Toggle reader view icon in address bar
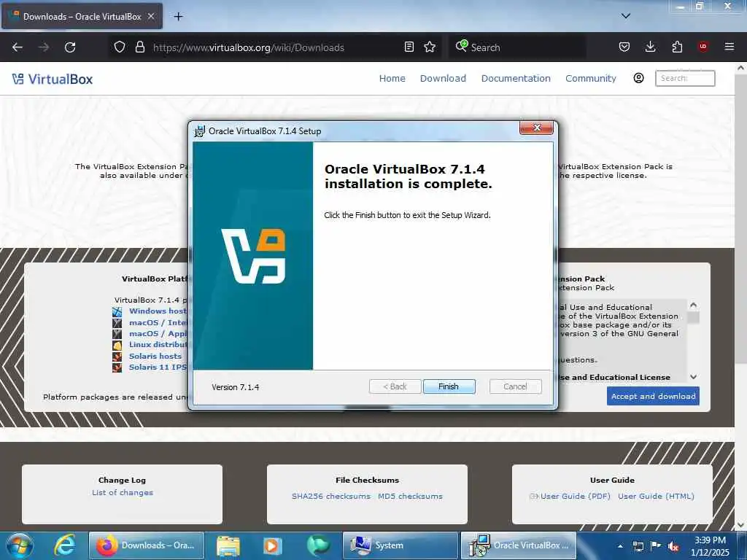 point(409,47)
